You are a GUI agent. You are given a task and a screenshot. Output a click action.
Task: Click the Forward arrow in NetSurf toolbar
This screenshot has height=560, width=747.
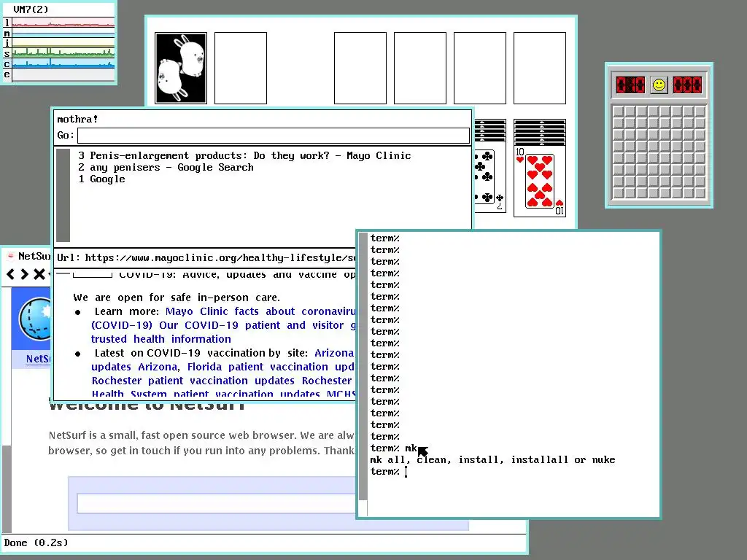25,274
